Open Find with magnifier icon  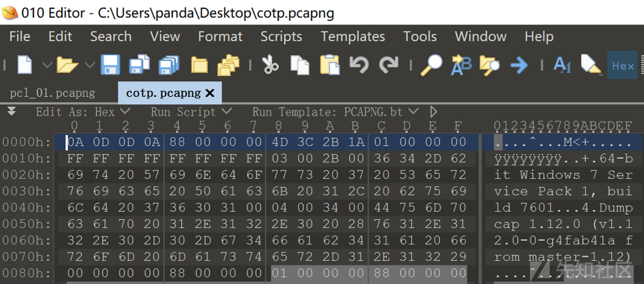coord(432,65)
